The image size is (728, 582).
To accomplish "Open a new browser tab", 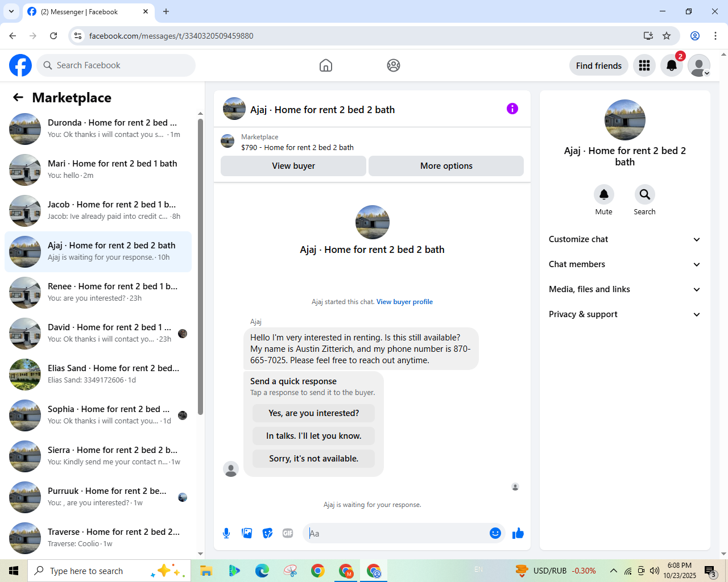I will tap(166, 11).
